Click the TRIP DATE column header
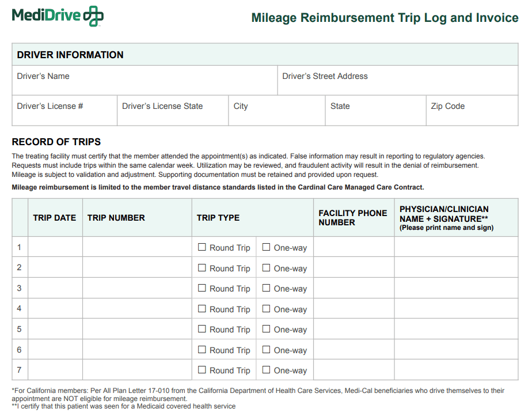Image resolution: width=532 pixels, height=416 pixels. coord(54,218)
